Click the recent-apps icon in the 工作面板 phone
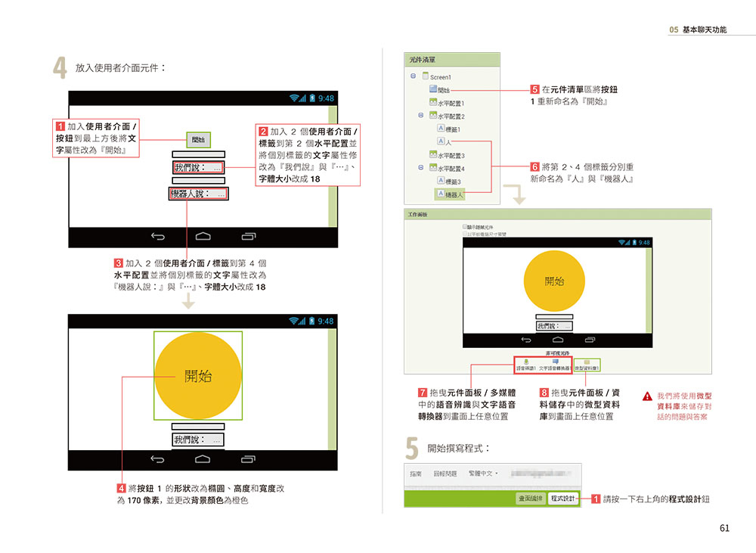This screenshot has height=553, width=756. click(590, 340)
